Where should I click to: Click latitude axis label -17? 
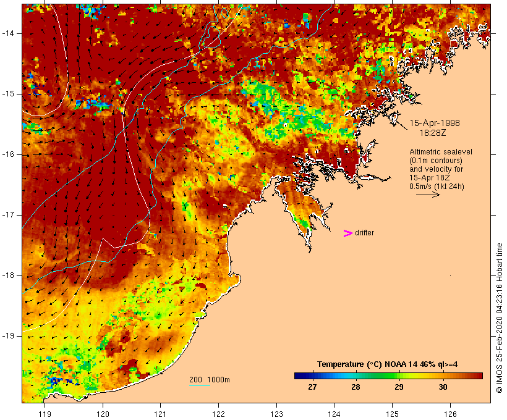tap(8, 215)
